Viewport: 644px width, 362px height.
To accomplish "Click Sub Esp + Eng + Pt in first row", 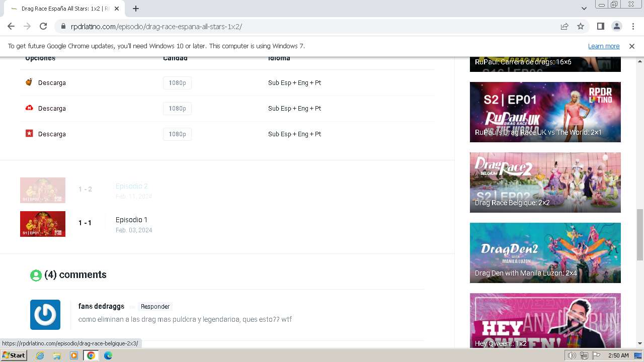I will click(x=294, y=83).
